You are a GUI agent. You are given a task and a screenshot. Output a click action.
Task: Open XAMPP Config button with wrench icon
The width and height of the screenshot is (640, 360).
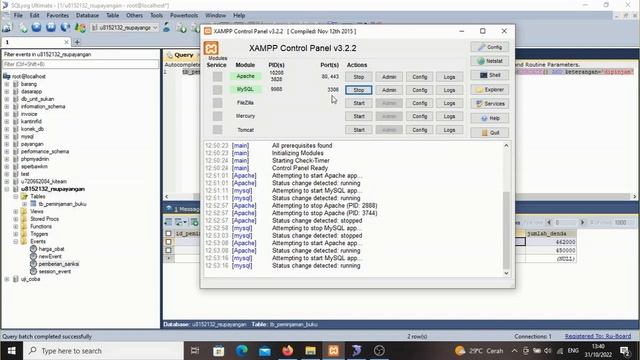[x=489, y=47]
